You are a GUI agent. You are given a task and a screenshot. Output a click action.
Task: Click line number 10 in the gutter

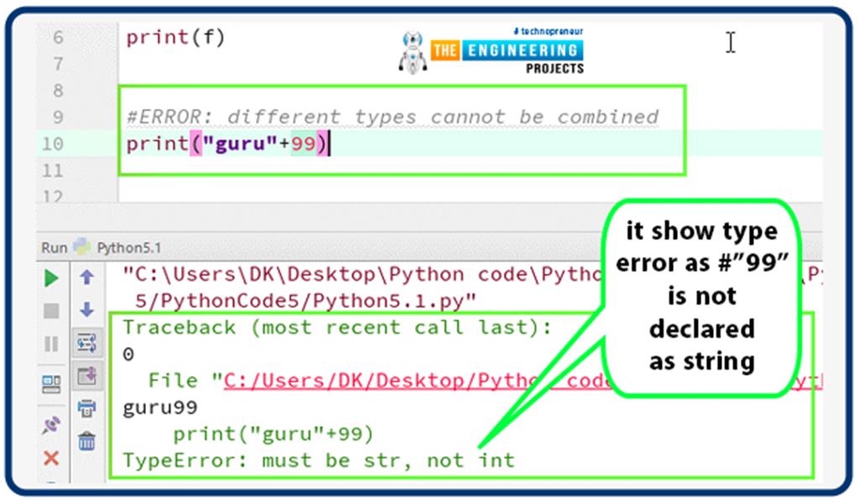click(x=52, y=143)
